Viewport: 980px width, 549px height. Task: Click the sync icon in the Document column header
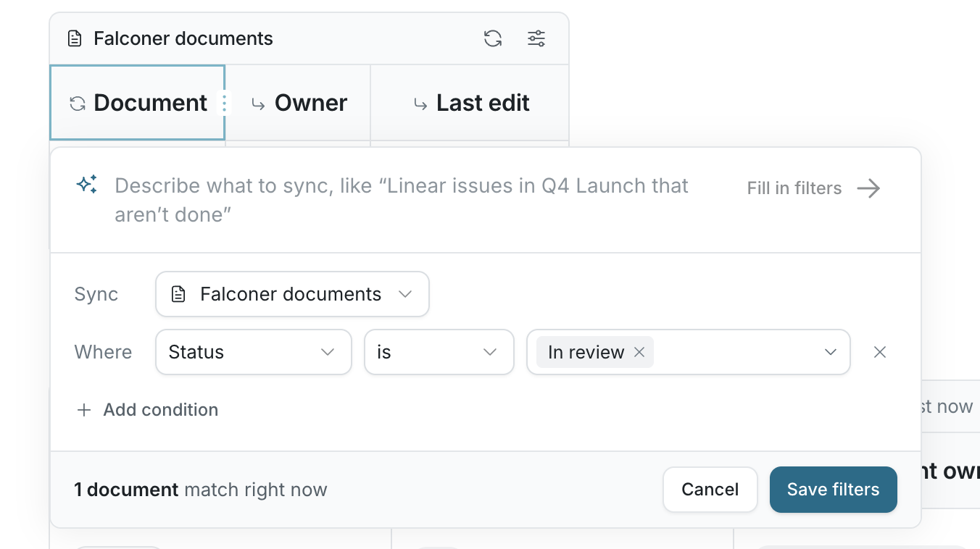click(x=78, y=104)
